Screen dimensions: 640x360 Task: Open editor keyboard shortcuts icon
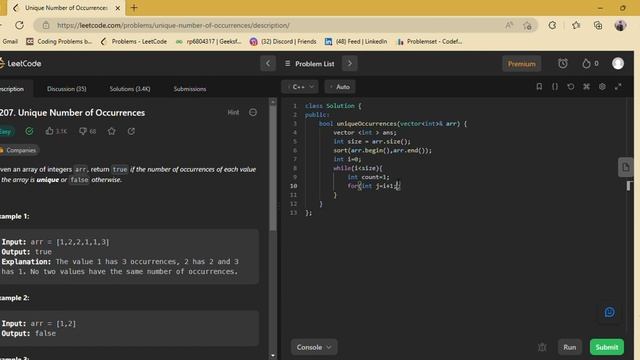[x=587, y=87]
